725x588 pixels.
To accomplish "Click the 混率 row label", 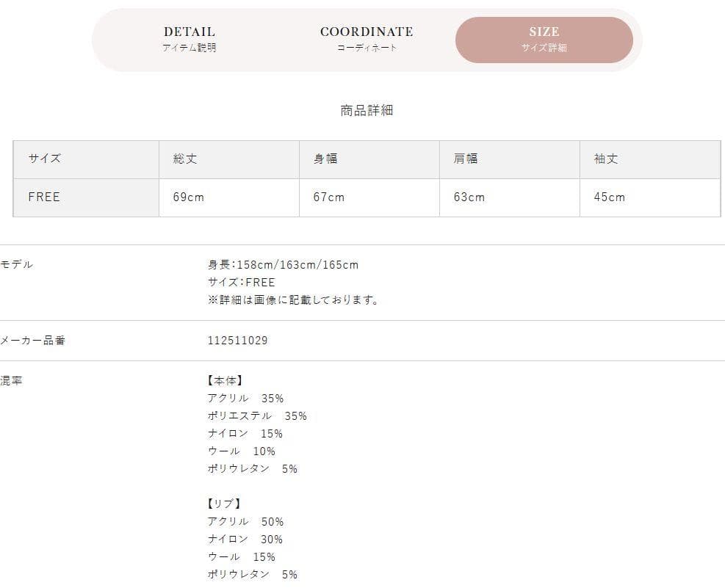I will coord(12,380).
